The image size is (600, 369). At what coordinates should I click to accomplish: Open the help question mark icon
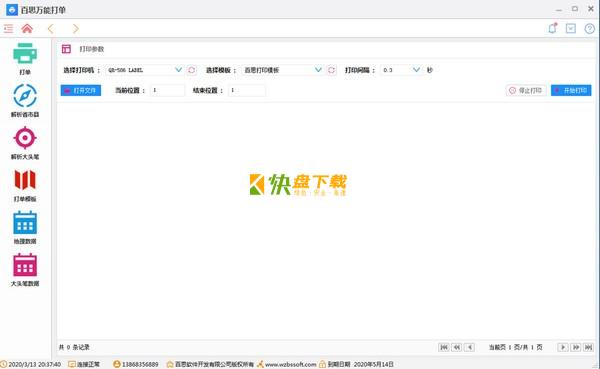click(590, 29)
